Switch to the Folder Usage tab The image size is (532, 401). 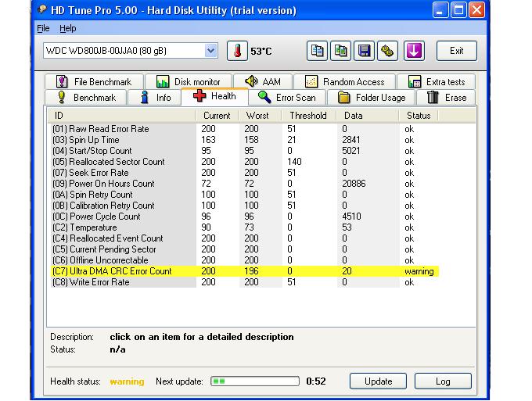pyautogui.click(x=371, y=98)
